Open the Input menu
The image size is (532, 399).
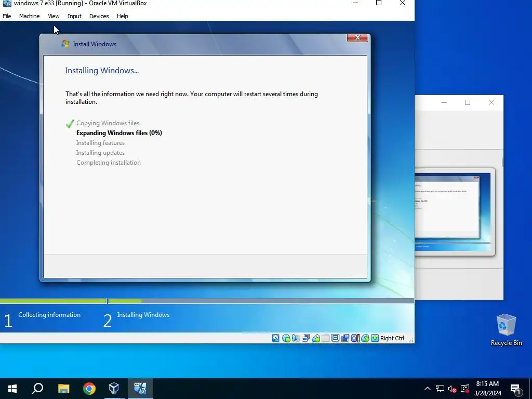click(74, 16)
